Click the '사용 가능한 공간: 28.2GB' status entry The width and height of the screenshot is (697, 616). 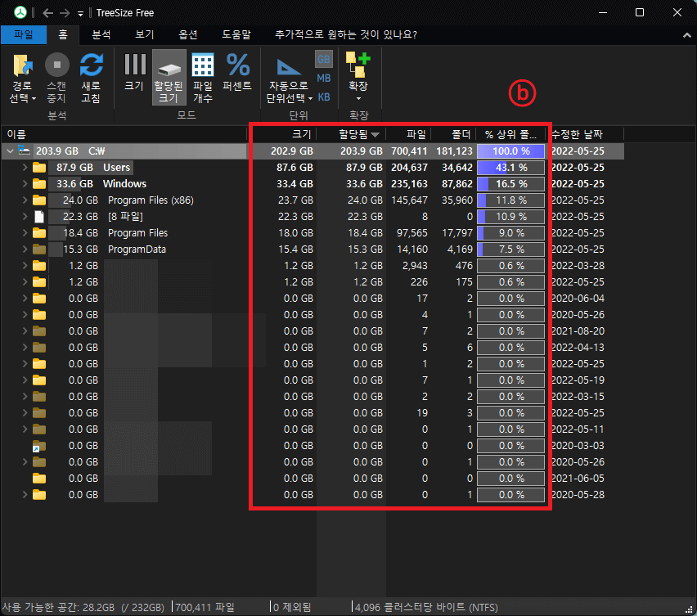(x=83, y=607)
